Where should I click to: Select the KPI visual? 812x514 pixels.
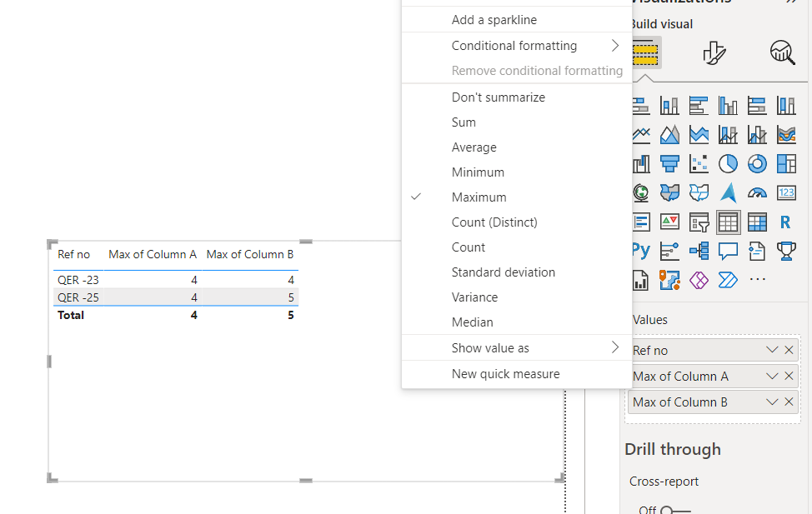tap(669, 222)
